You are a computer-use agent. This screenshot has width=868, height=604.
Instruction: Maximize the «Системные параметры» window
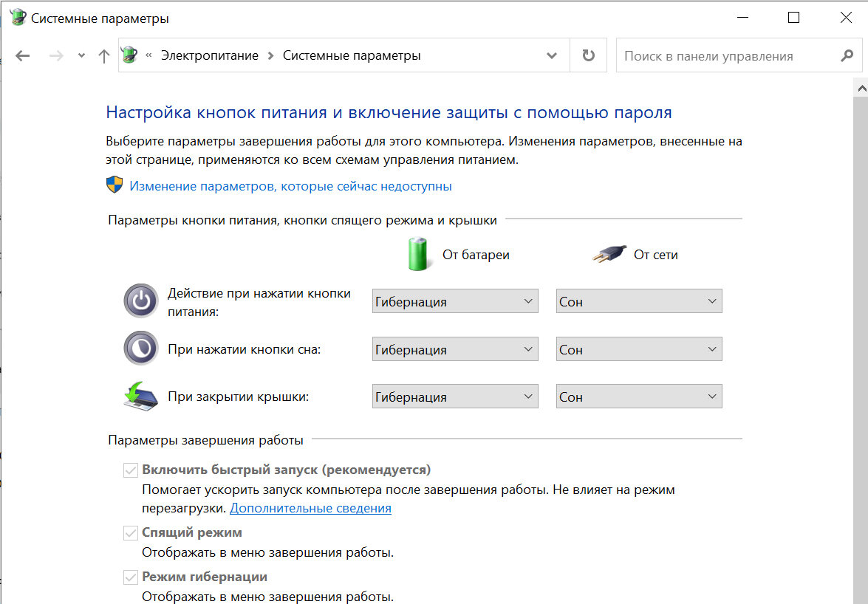[793, 17]
